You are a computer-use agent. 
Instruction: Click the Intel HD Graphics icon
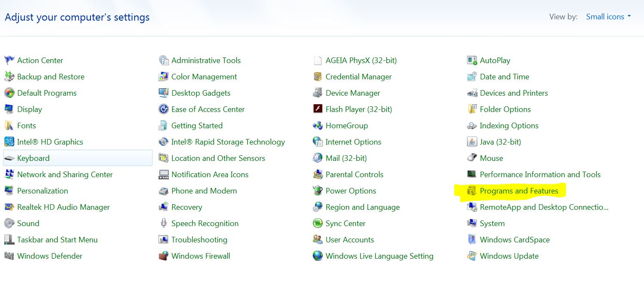[9, 142]
